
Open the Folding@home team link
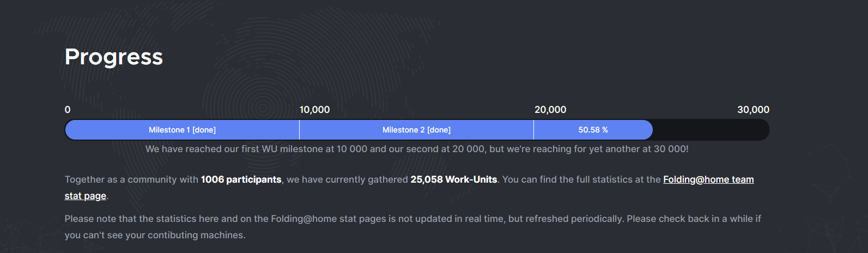click(708, 179)
